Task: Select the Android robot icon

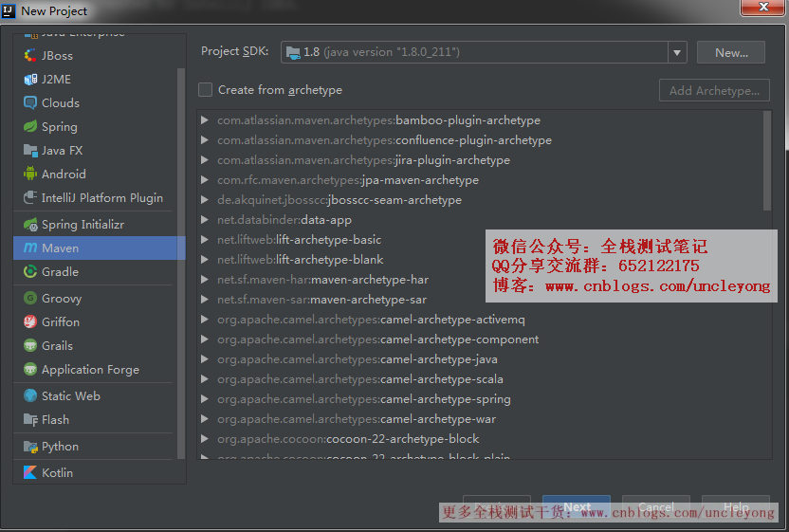Action: tap(30, 174)
